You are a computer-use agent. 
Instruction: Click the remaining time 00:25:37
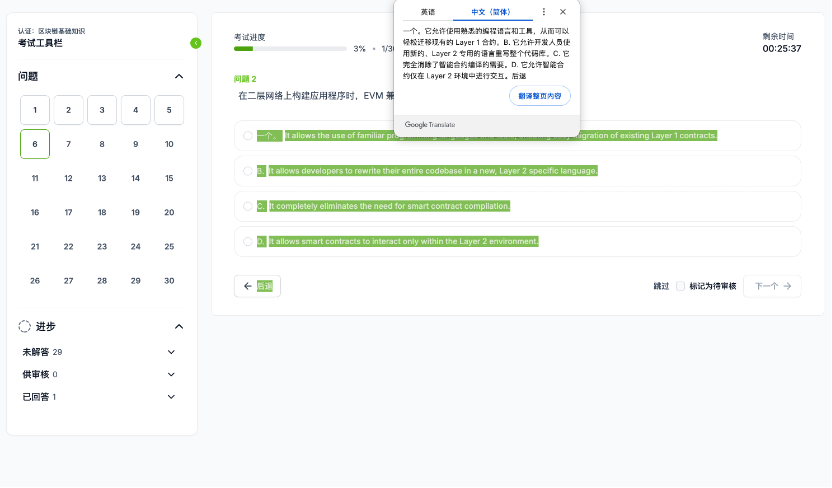point(782,49)
